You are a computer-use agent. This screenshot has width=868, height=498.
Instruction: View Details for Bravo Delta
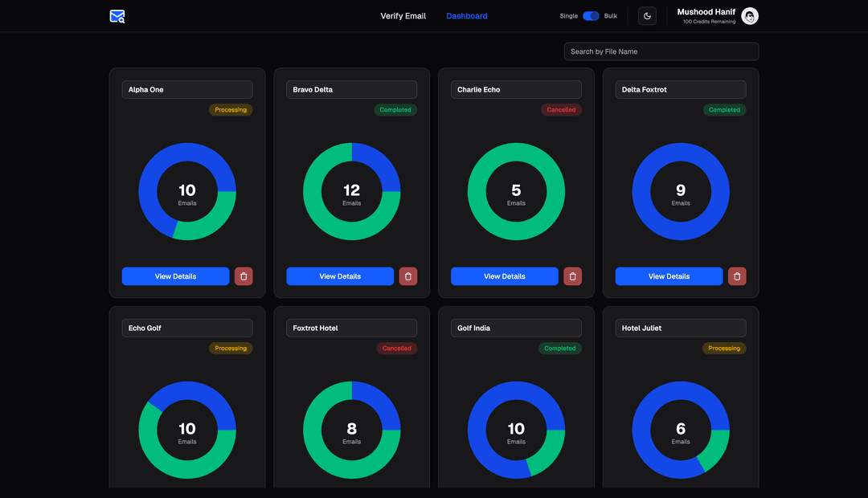340,276
